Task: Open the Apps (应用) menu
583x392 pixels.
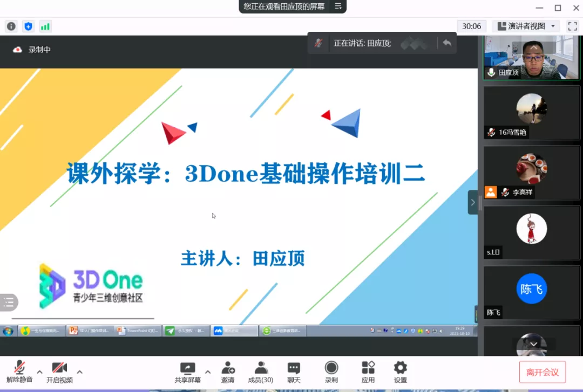Action: pos(368,372)
